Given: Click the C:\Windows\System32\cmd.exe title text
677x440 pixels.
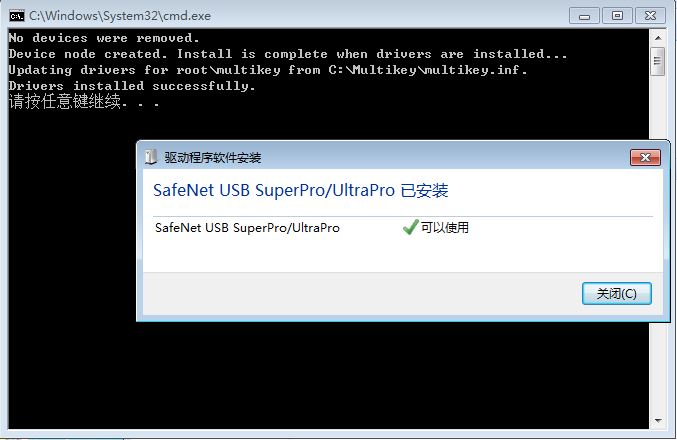Looking at the screenshot, I should point(120,16).
